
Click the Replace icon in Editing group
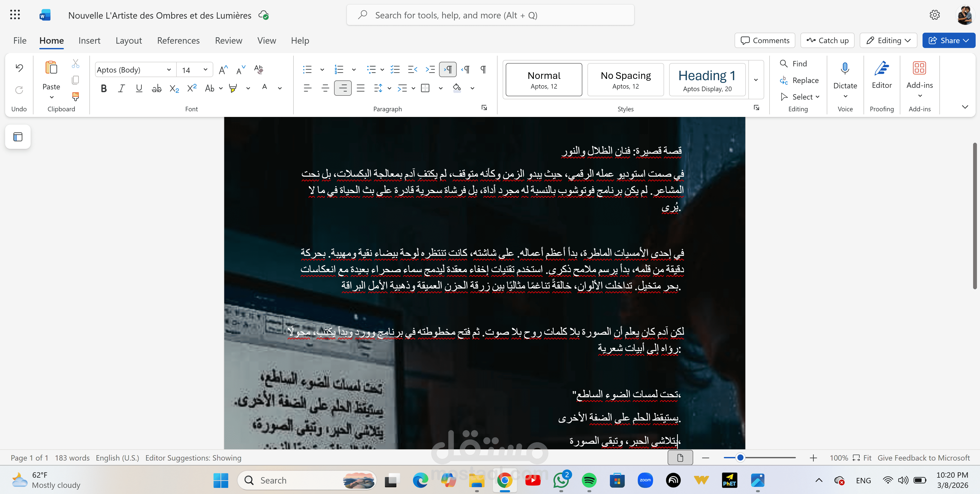pos(784,80)
